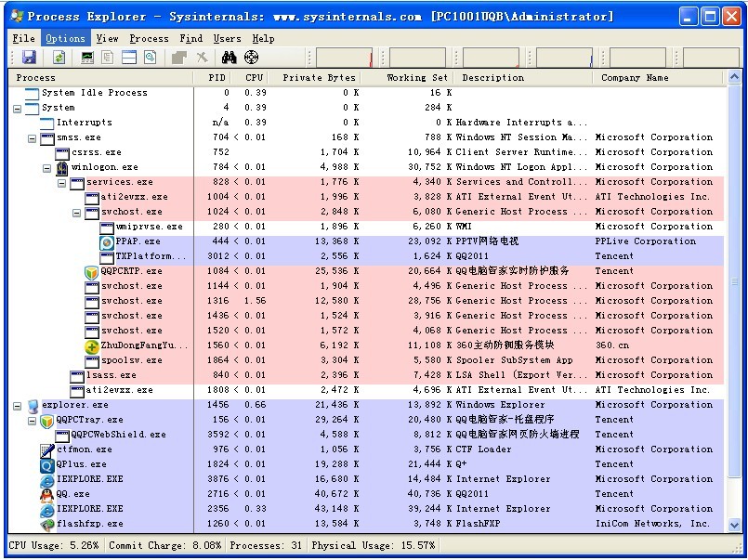Click the Save floppy disk toolbar icon
Viewport: 748px width, 560px height.
point(29,58)
